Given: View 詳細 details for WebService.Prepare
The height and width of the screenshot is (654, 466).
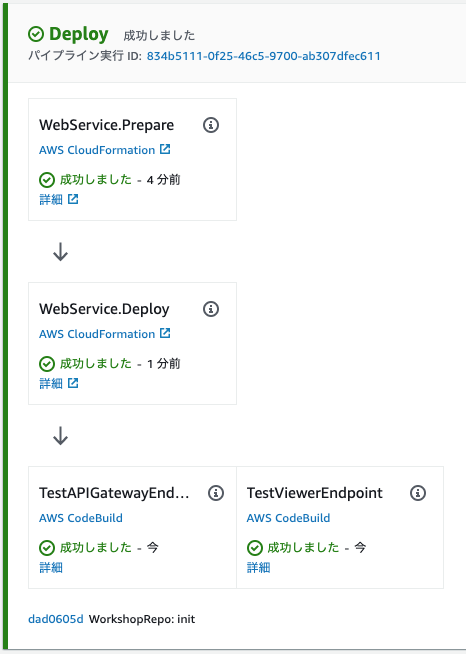Looking at the screenshot, I should tap(51, 199).
